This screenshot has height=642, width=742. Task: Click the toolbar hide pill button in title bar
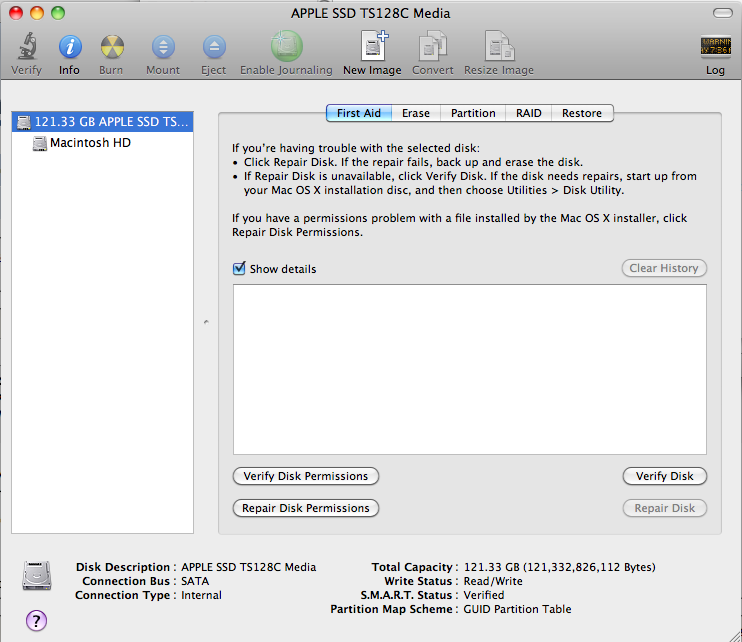click(723, 13)
